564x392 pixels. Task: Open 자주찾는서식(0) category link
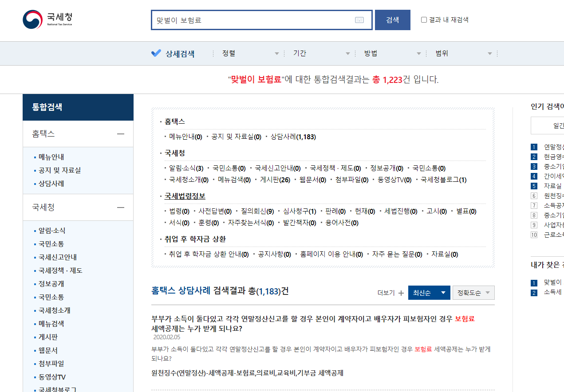(251, 223)
